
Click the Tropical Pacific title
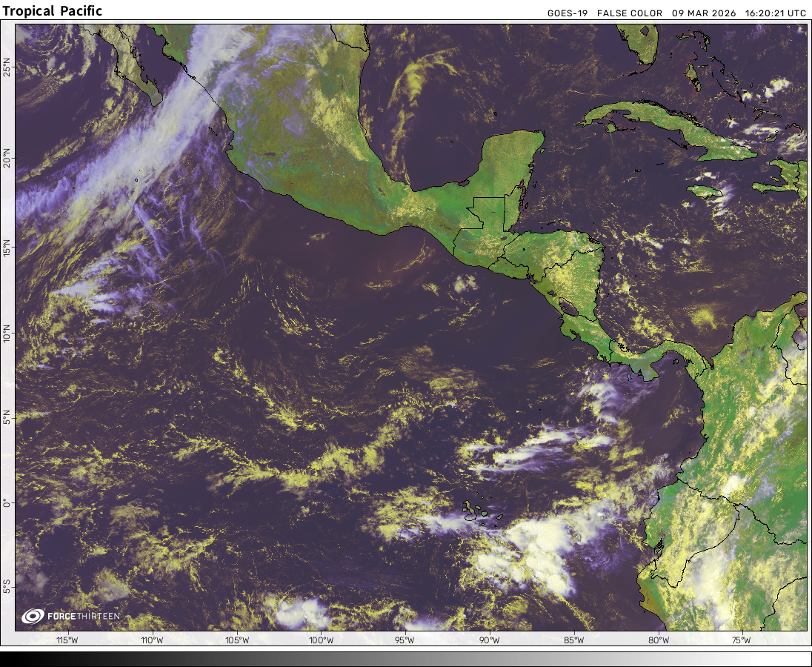53,11
